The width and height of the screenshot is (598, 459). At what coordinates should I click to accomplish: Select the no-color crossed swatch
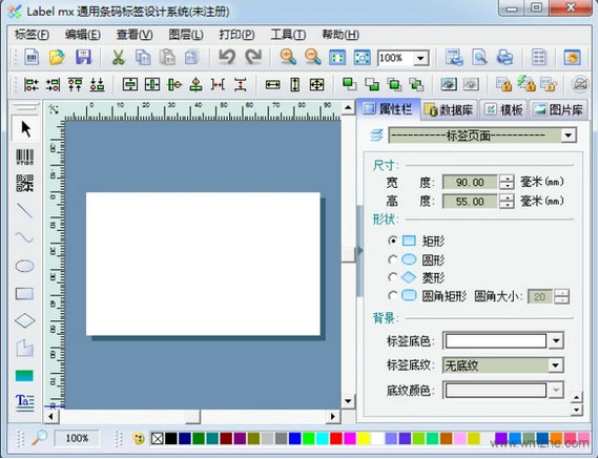157,438
